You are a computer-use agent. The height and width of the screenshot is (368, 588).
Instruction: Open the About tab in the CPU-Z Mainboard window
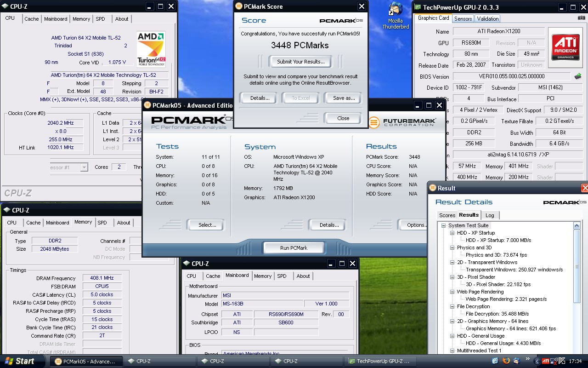pyautogui.click(x=303, y=276)
